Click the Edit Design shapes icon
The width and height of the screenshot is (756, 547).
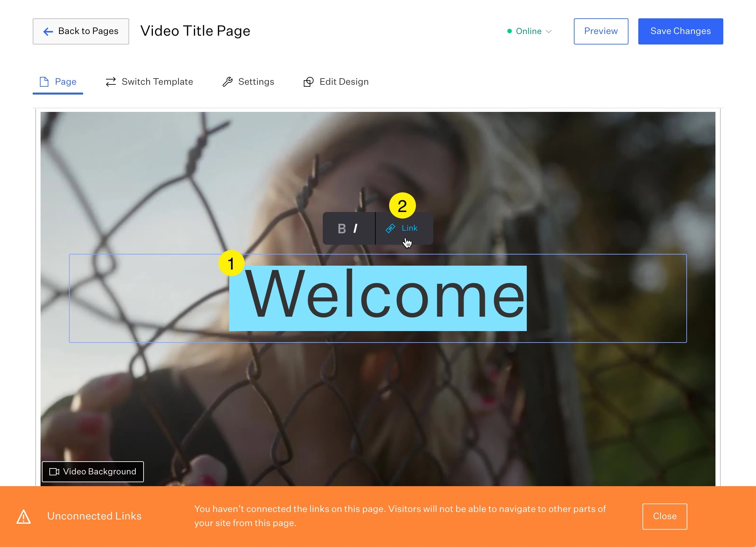click(309, 82)
